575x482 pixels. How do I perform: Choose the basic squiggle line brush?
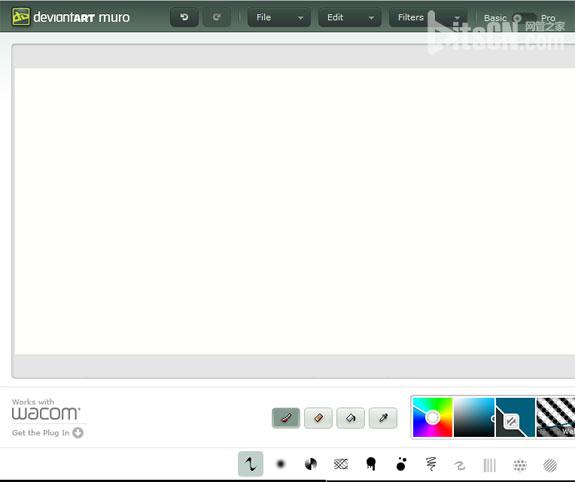pyautogui.click(x=250, y=464)
